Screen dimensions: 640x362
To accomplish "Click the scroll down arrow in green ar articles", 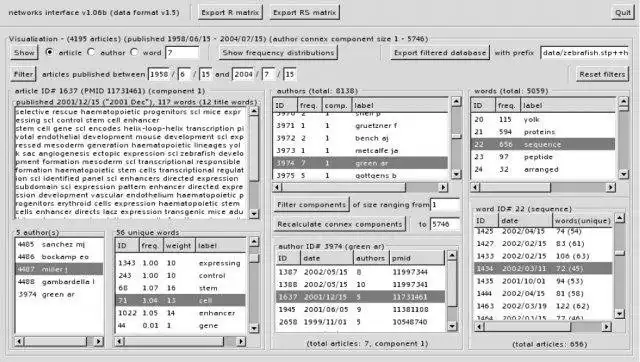I will click(452, 326).
